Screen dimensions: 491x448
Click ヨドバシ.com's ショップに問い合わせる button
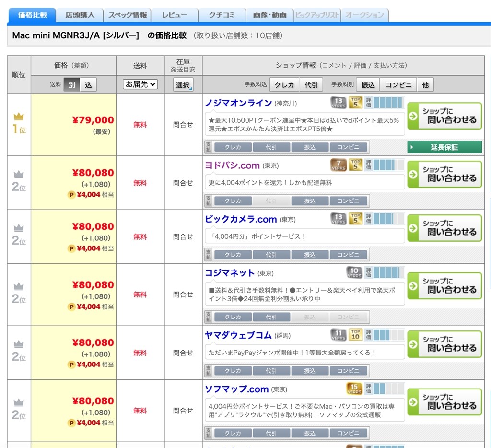click(444, 174)
